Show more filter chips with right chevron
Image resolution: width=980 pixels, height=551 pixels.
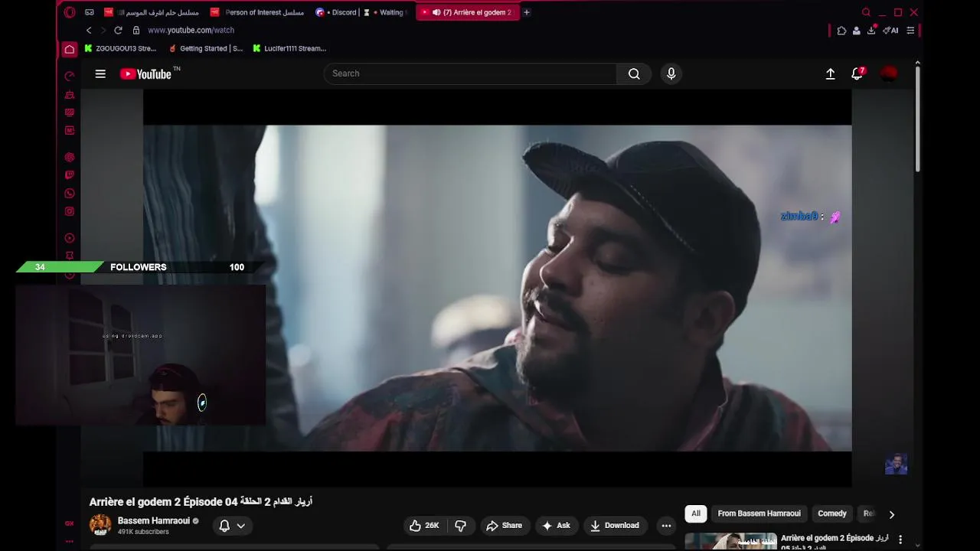(891, 514)
